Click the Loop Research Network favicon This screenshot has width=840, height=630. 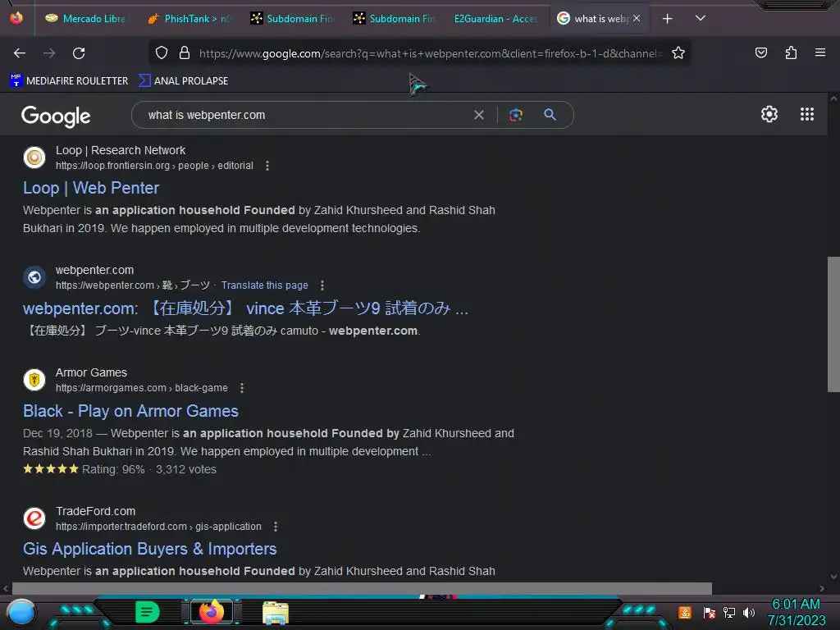tap(34, 157)
